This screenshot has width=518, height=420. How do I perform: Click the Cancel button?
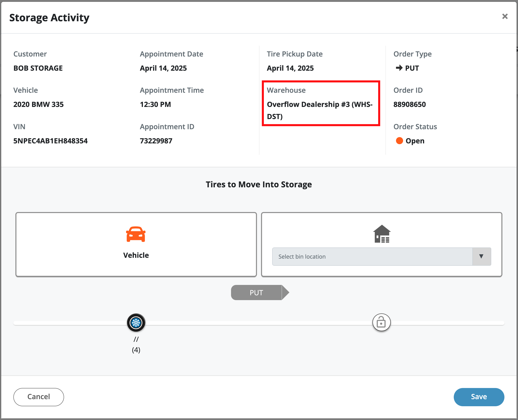point(39,397)
